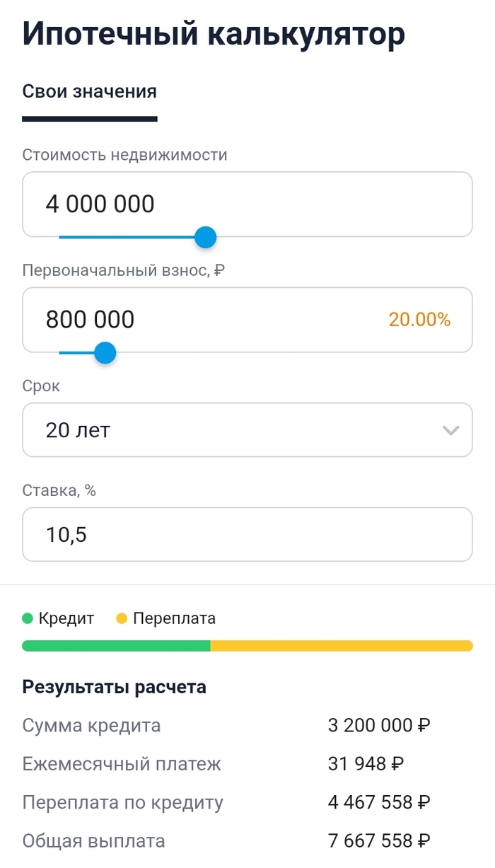Click the interest rate field showing 10,5

[247, 534]
